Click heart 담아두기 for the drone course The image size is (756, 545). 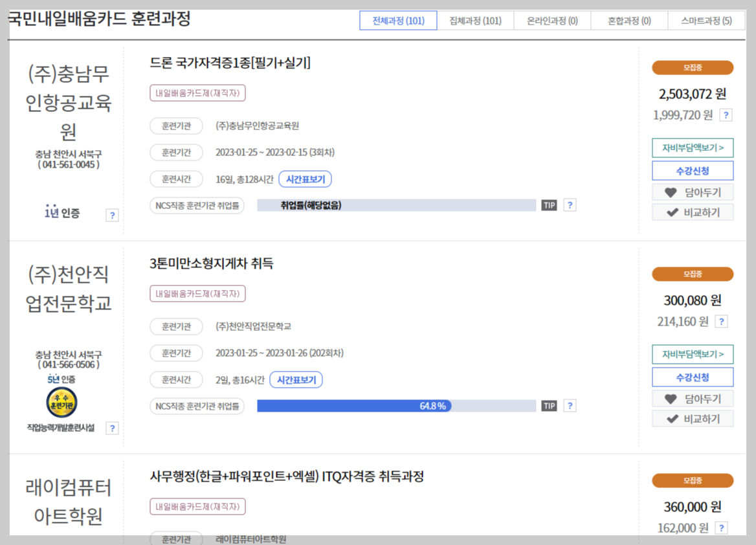pyautogui.click(x=693, y=192)
